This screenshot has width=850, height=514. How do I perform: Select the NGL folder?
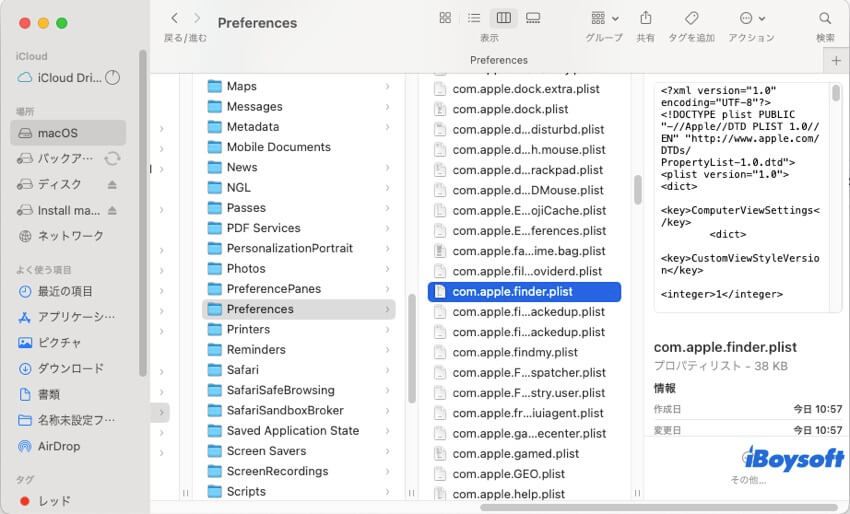tap(299, 188)
